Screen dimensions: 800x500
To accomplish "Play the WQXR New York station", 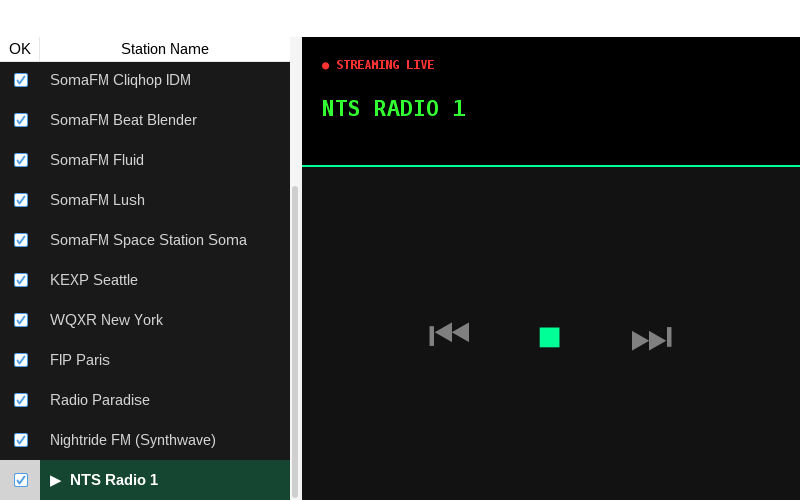I will pos(106,320).
